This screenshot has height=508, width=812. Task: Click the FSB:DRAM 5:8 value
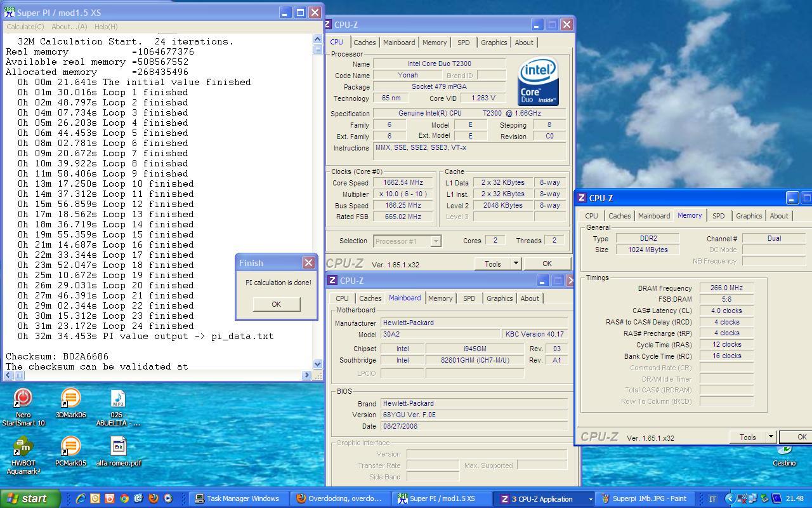pos(726,299)
